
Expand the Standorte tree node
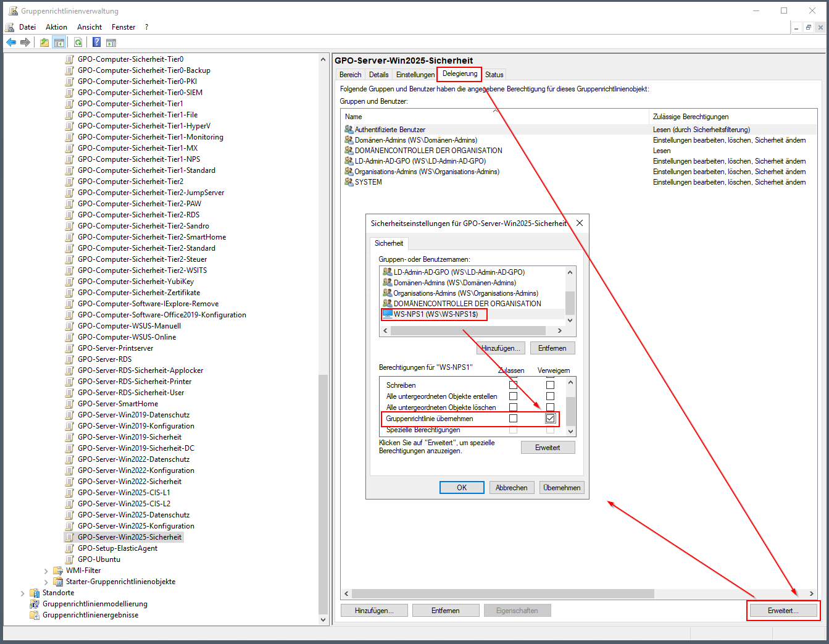point(23,593)
